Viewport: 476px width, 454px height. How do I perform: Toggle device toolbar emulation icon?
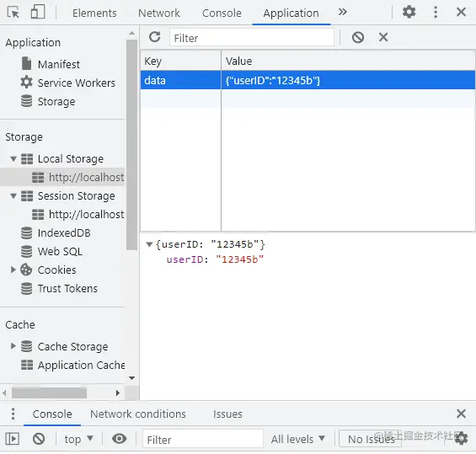click(38, 13)
